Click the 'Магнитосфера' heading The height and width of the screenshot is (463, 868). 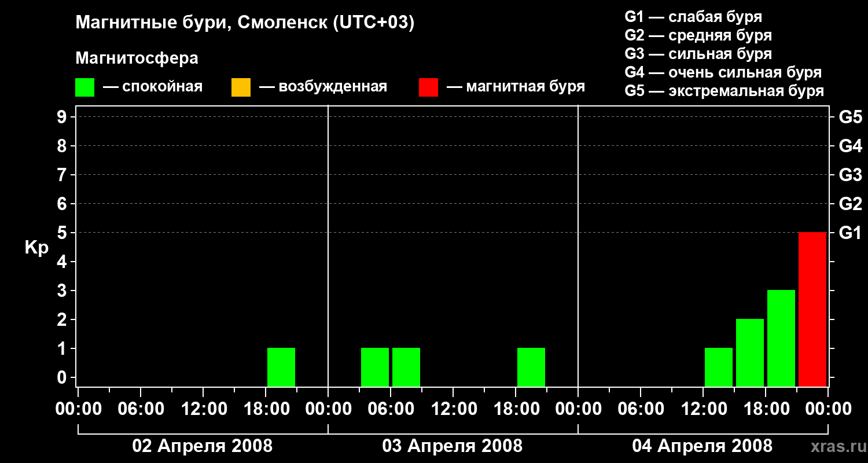[x=137, y=58]
